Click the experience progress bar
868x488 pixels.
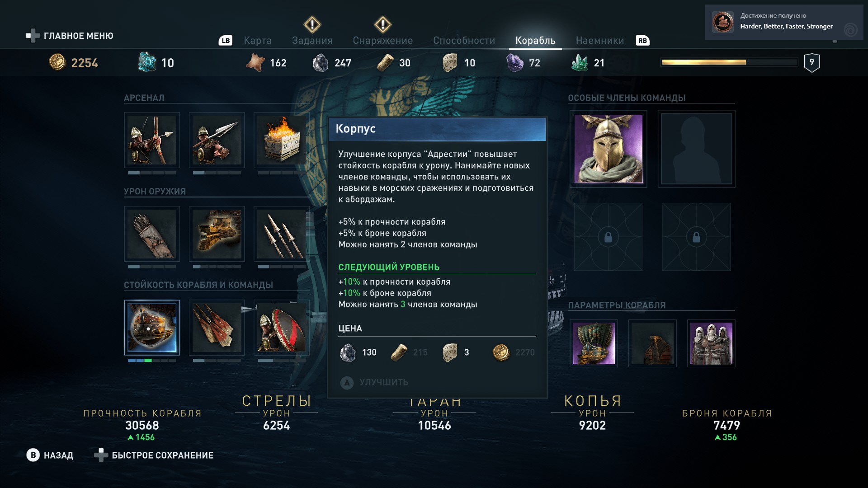tap(729, 62)
